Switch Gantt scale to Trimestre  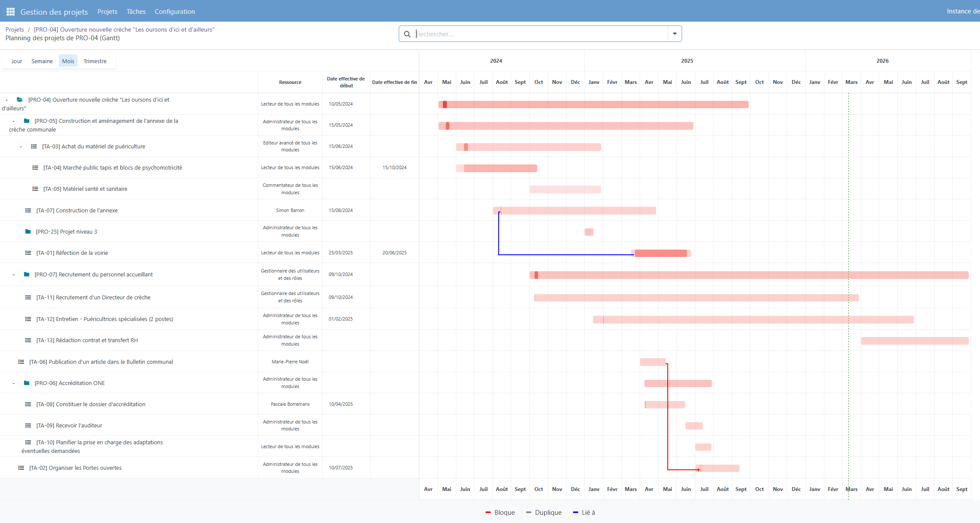tap(95, 61)
